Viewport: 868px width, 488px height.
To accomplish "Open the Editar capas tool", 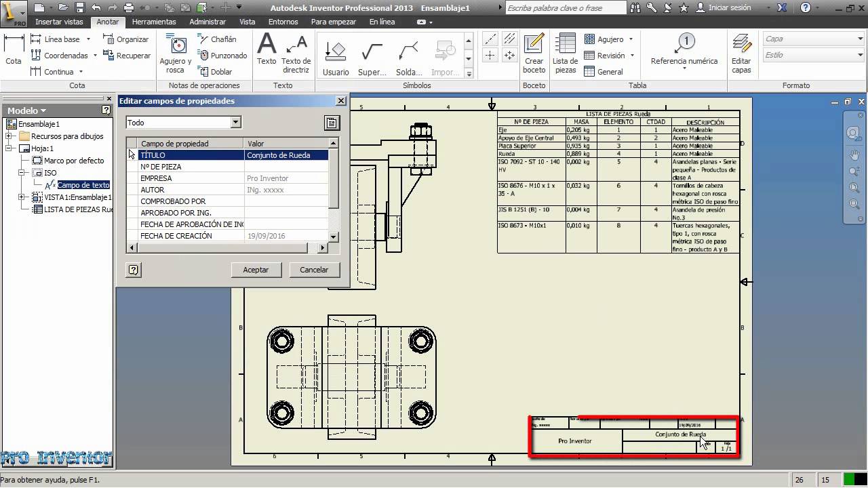I will [x=741, y=53].
